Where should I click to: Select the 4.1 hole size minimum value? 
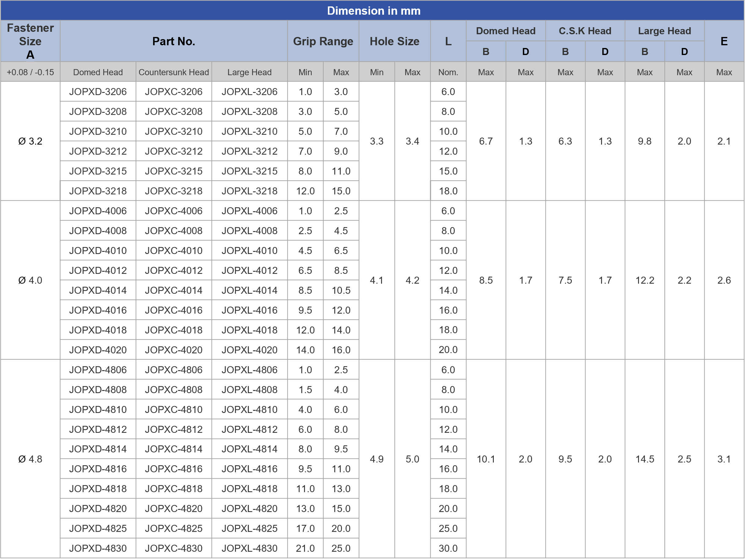(x=376, y=280)
